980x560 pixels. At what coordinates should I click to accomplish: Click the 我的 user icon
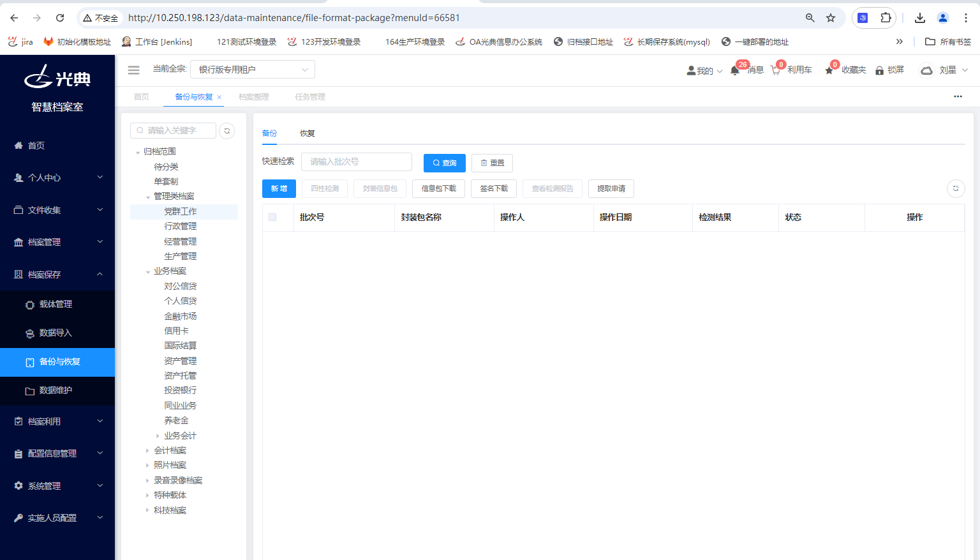tap(691, 70)
